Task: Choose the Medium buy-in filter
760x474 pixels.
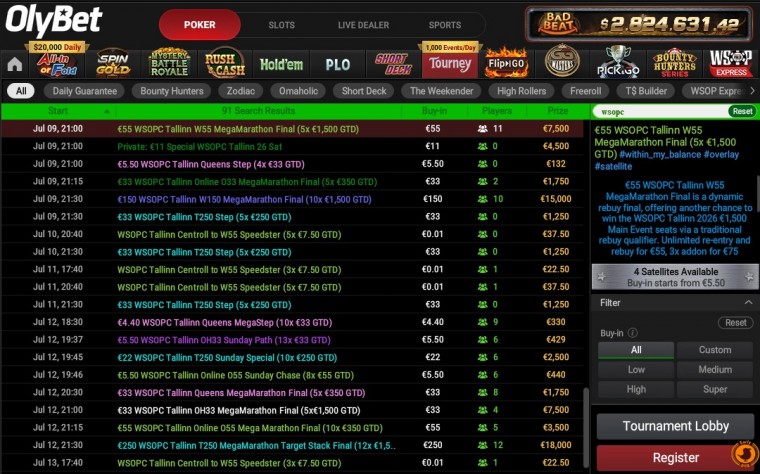Action: point(714,370)
